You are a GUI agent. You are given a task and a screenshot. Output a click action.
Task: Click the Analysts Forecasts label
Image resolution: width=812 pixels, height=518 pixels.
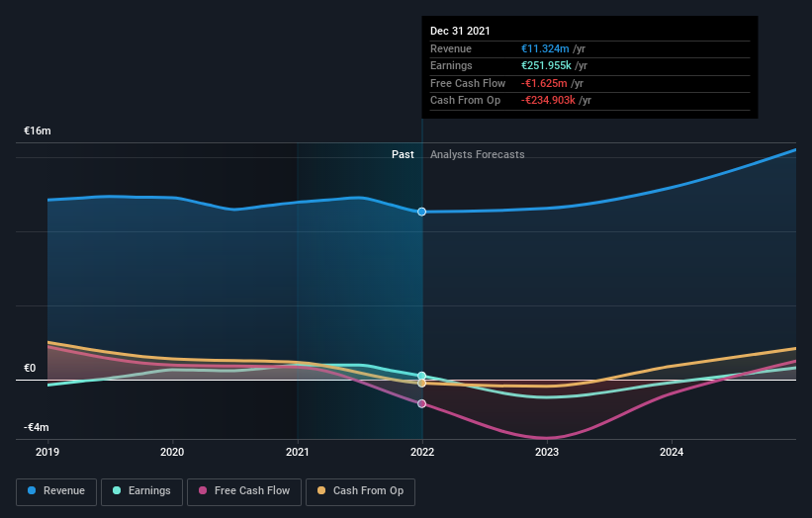(478, 154)
